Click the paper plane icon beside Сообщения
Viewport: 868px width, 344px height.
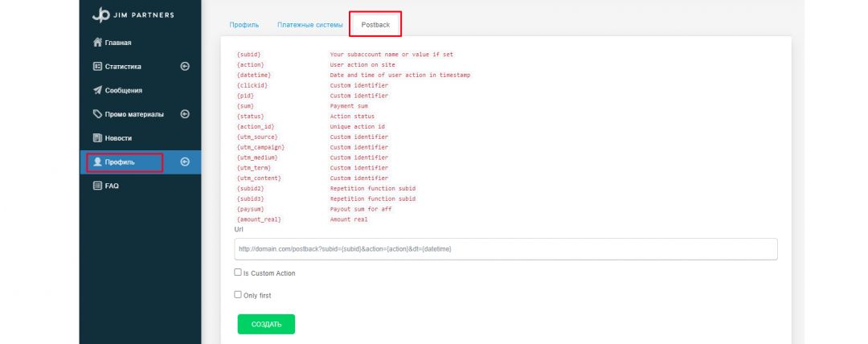pyautogui.click(x=97, y=90)
